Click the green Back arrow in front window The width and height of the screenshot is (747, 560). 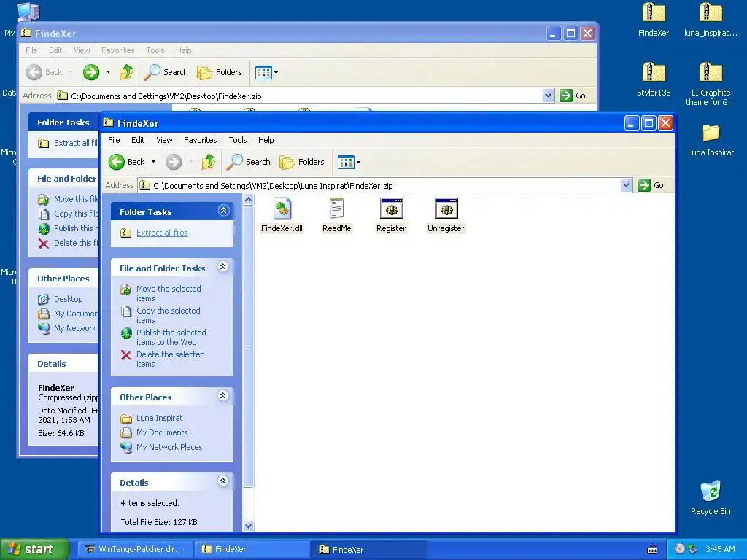[x=116, y=162]
